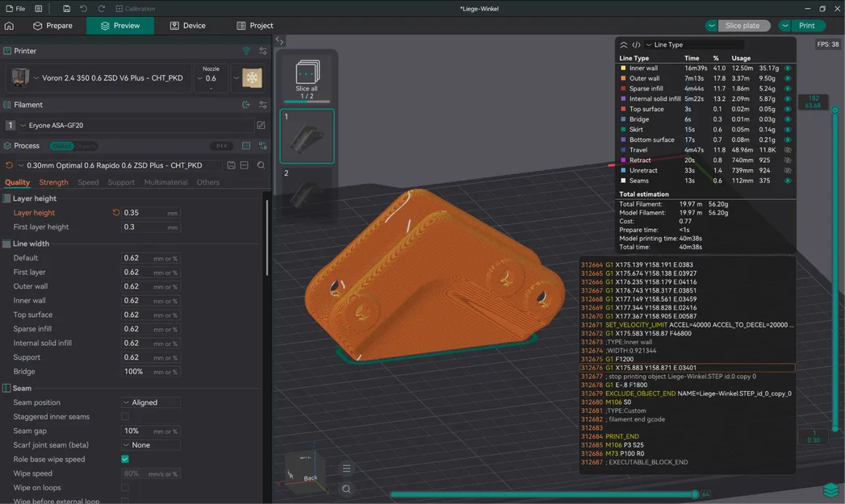This screenshot has height=504, width=845.
Task: Hide Seams with eye icon
Action: (x=788, y=181)
